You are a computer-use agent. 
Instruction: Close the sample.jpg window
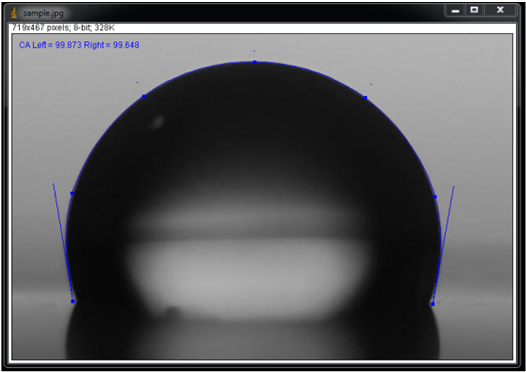(500, 10)
